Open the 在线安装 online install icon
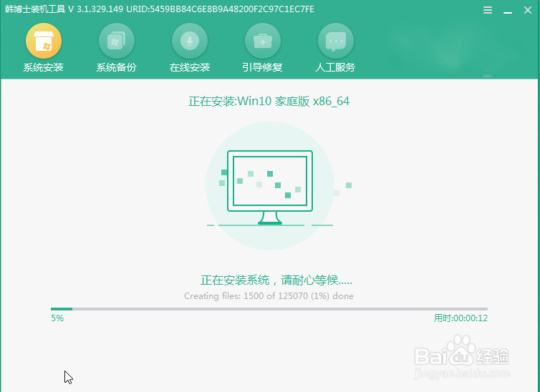 (x=190, y=41)
